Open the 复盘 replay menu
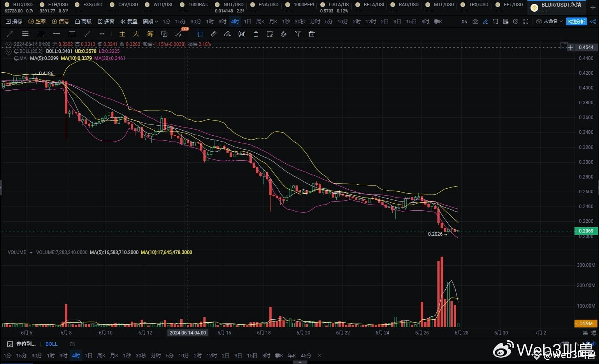Screen dimensions: 599x364 pyautogui.click(x=129, y=21)
